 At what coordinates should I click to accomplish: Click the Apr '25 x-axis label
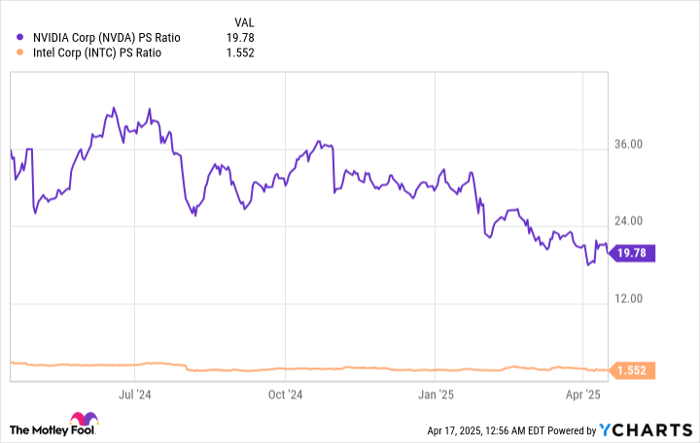click(584, 394)
